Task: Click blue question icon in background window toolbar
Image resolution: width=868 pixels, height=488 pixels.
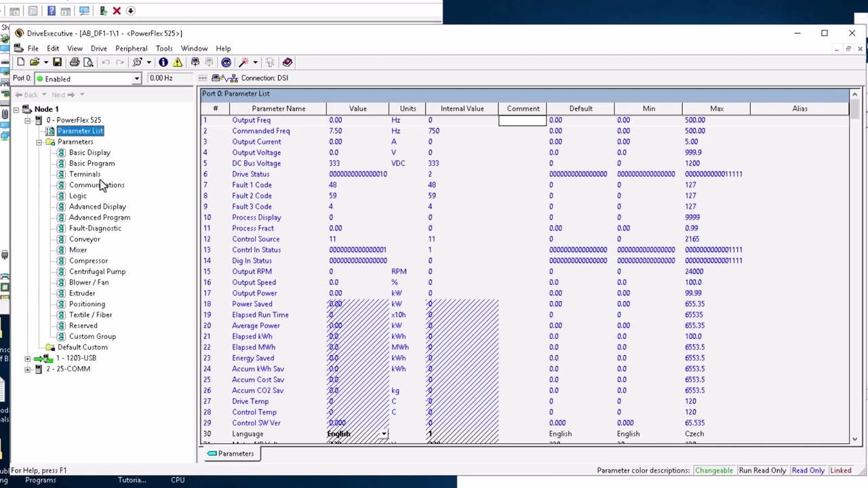Action: tap(52, 11)
